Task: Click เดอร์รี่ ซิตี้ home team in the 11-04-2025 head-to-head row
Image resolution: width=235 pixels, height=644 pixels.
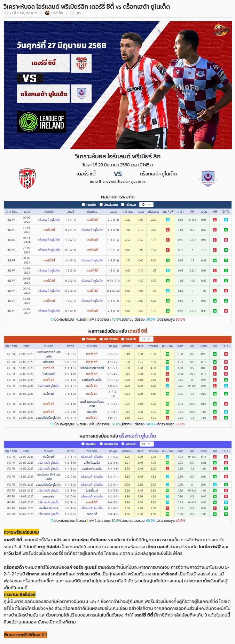Action: click(49, 230)
